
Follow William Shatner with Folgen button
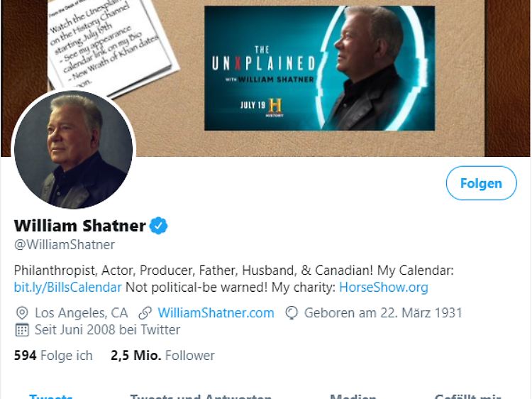click(481, 183)
